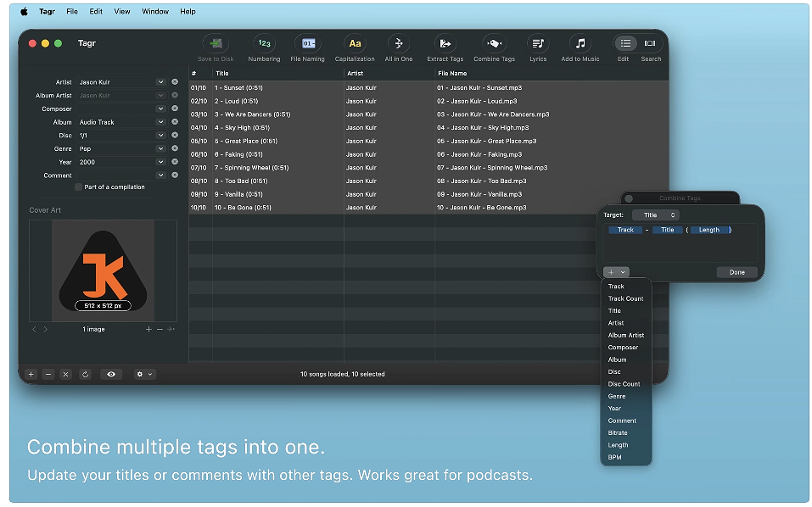Clear the Album field with its X icon
Screen dimensions: 812x507
(x=175, y=121)
